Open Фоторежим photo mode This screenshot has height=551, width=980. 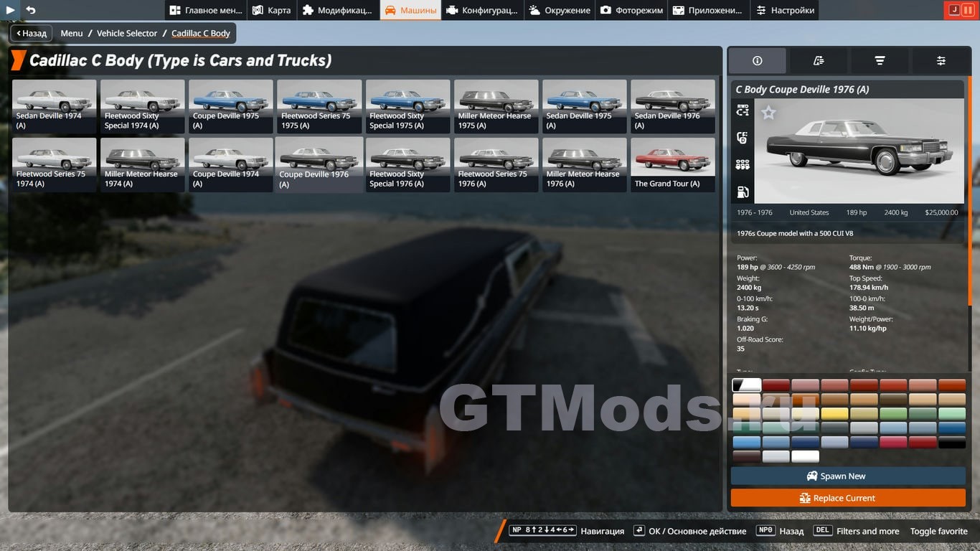coord(632,10)
